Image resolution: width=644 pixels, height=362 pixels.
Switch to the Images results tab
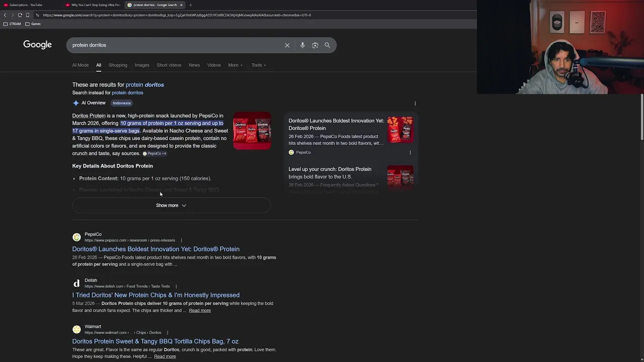pyautogui.click(x=142, y=65)
